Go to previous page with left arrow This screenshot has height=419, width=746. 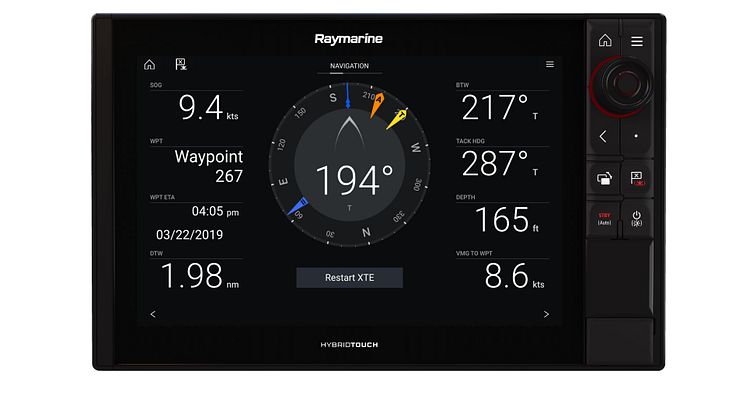153,314
